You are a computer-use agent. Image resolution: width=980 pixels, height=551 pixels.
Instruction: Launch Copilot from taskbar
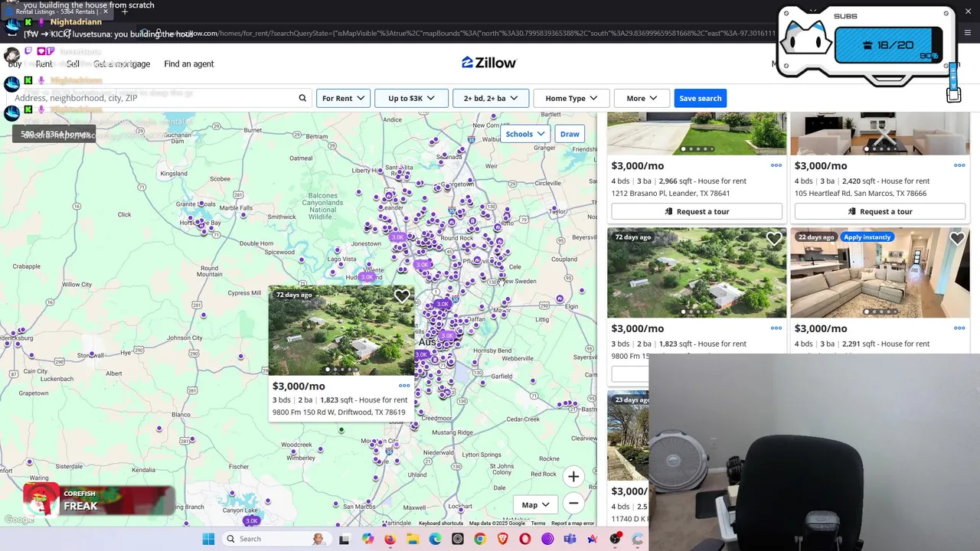click(367, 539)
